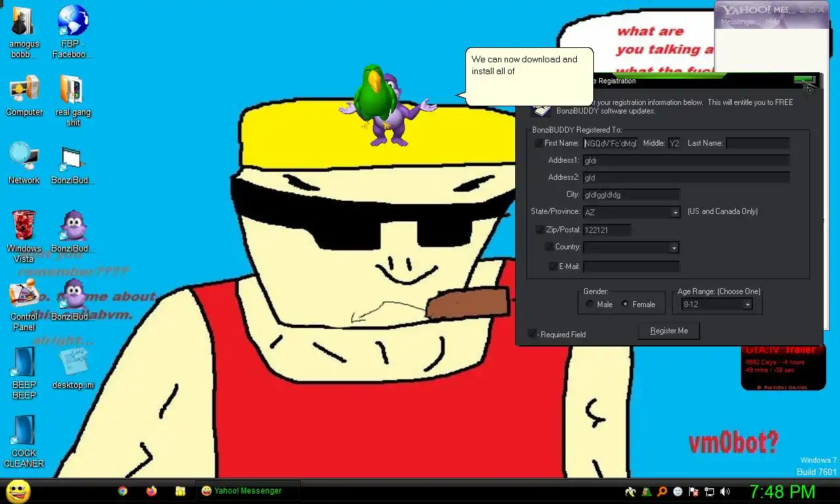Select the Network desktop icon
This screenshot has width=840, height=504.
24,163
